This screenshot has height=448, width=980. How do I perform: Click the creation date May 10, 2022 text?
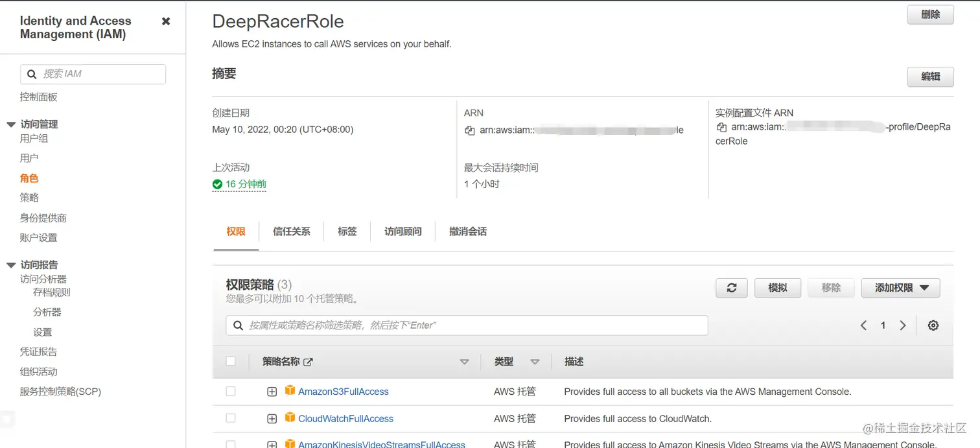point(283,130)
